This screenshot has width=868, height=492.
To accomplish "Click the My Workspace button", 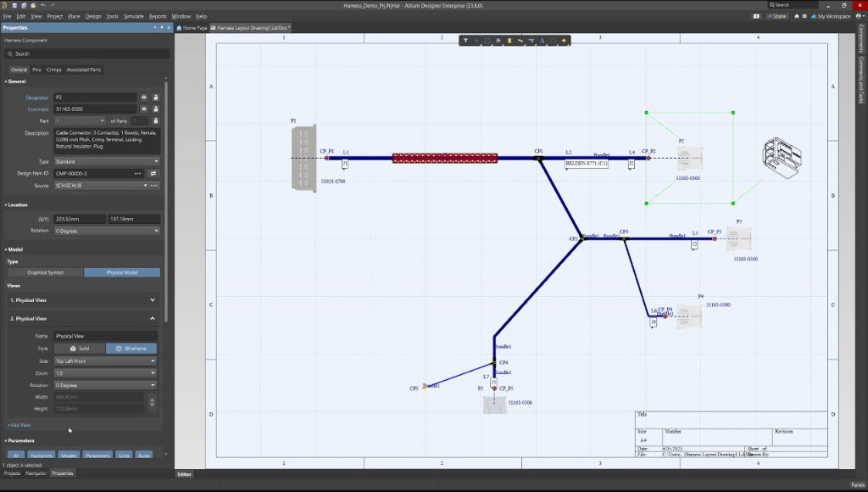I will tap(831, 16).
